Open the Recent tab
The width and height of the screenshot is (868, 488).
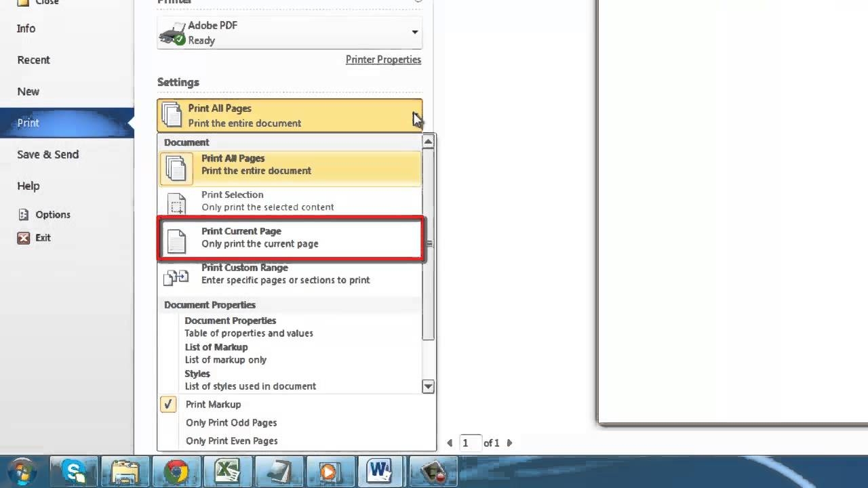[33, 60]
